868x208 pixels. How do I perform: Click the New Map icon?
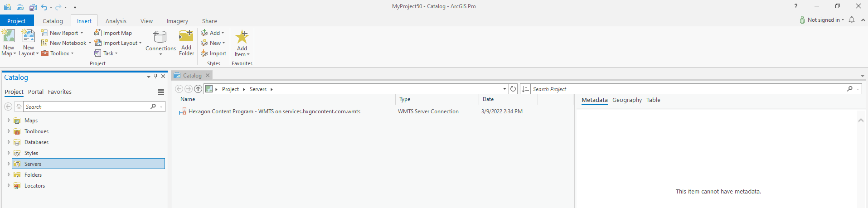9,36
